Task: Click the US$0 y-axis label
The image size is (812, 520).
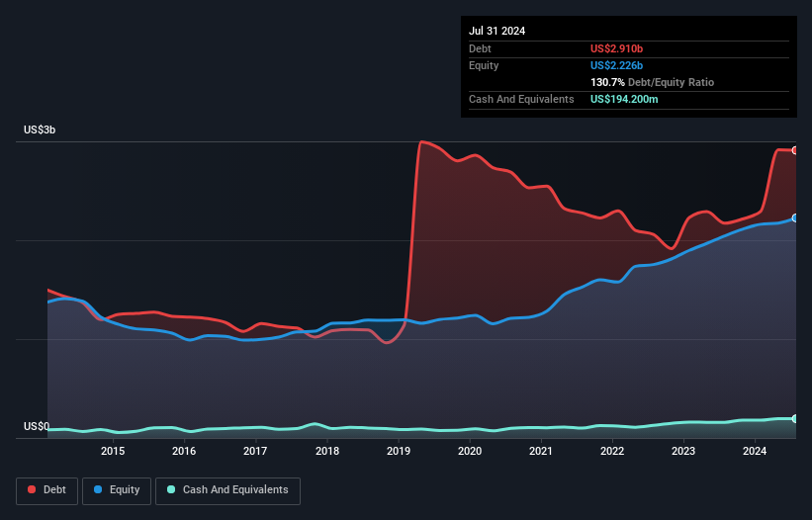Action: 37,426
